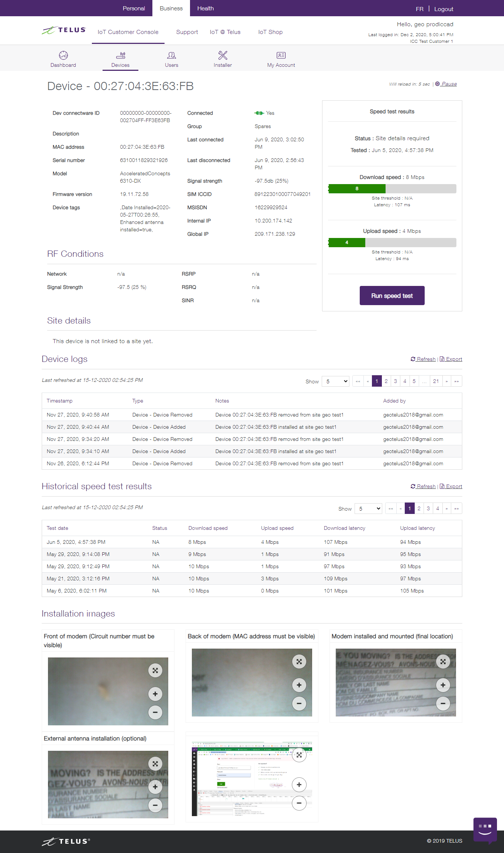Image resolution: width=504 pixels, height=853 pixels.
Task: Zoom in on Modem installed and mounted image
Action: (x=443, y=685)
